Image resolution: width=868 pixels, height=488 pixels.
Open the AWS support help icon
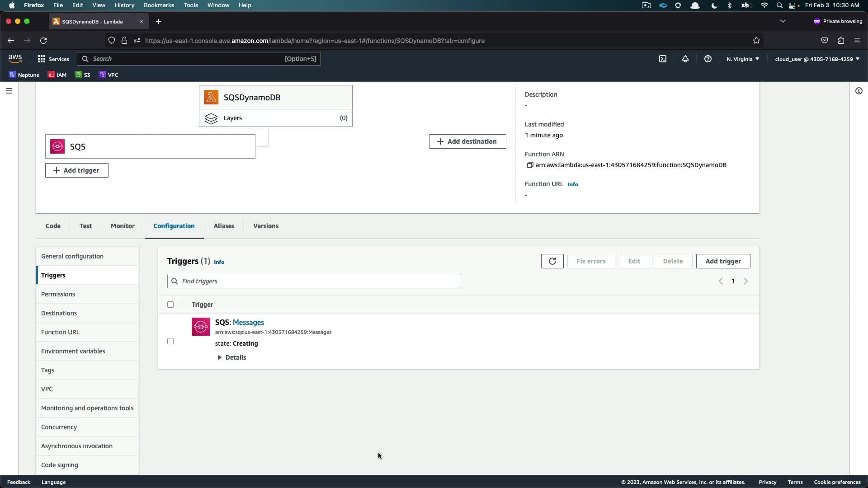[708, 59]
